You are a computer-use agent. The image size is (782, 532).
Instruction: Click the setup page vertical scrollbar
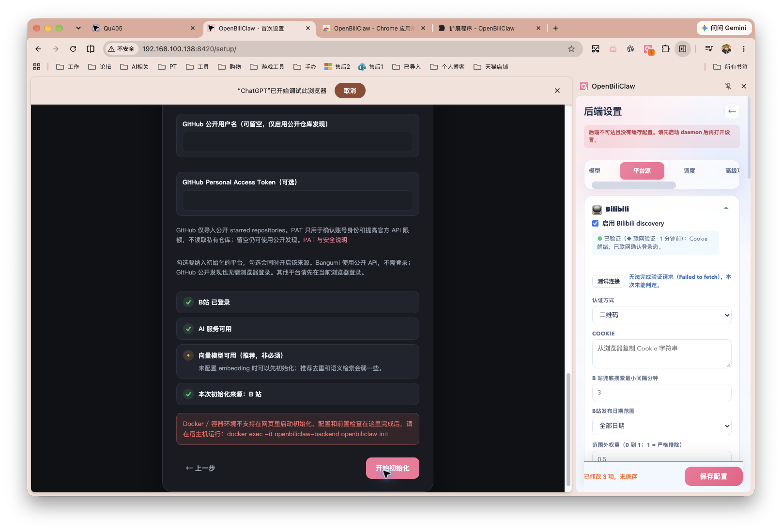click(x=568, y=430)
